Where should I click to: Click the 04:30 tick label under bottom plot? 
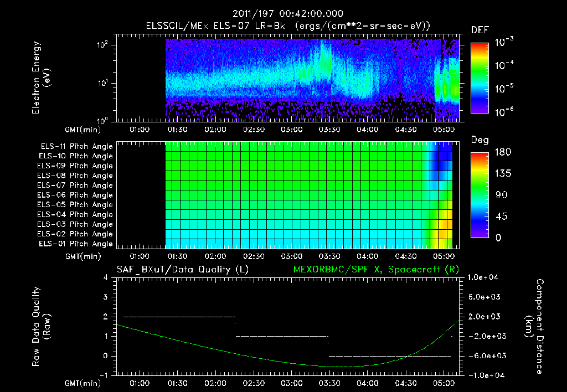[406, 383]
